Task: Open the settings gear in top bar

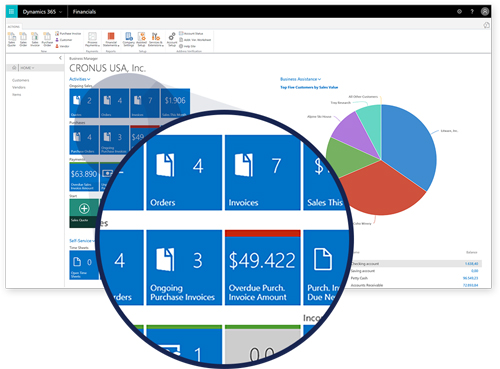Action: point(459,11)
